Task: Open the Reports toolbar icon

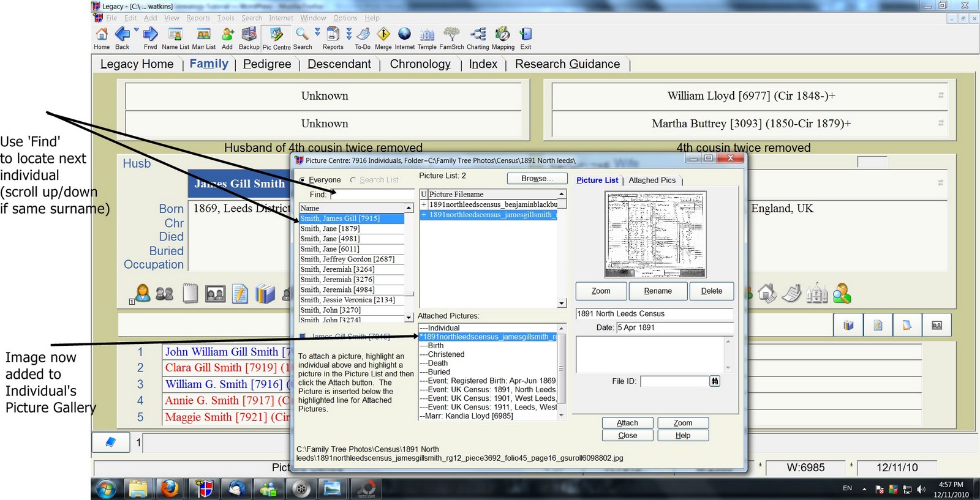Action: tap(333, 38)
